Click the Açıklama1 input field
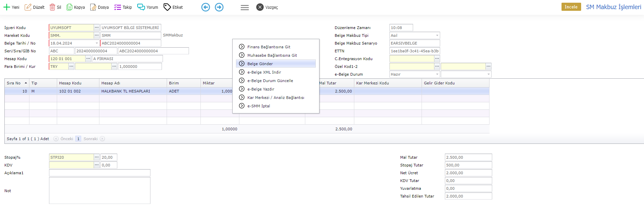Screen dimensions: 644x208 (100, 173)
